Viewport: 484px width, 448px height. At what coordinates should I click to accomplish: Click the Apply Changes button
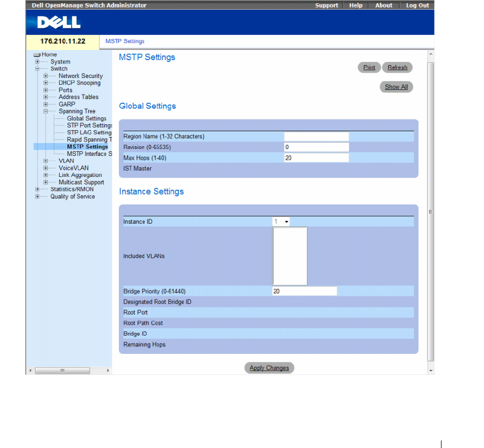[x=269, y=368]
